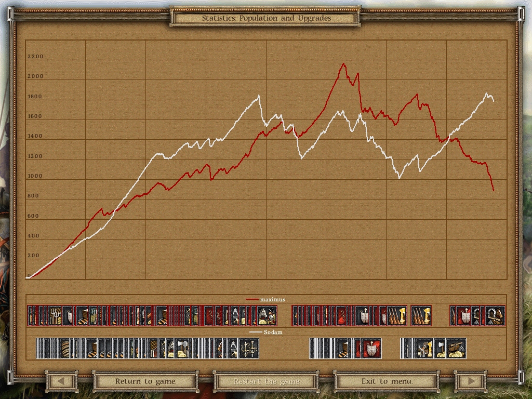532x399 pixels.
Task: Click the cannon with gold icon in Sodam's row
Action: click(456, 349)
